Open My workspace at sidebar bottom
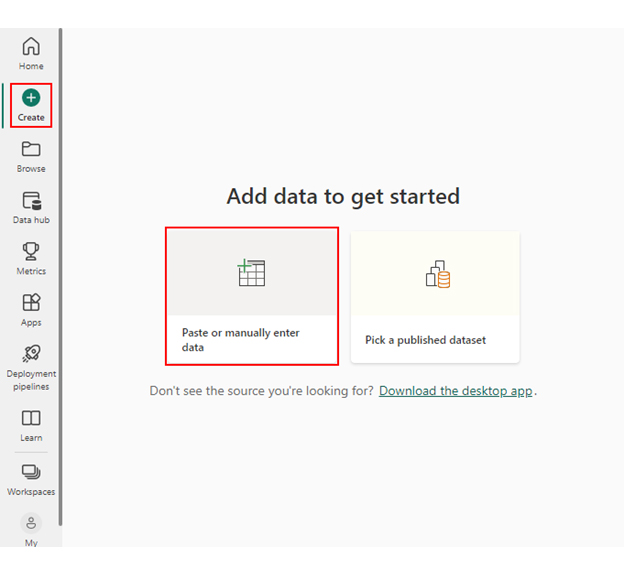Image resolution: width=624 pixels, height=575 pixels. tap(31, 530)
